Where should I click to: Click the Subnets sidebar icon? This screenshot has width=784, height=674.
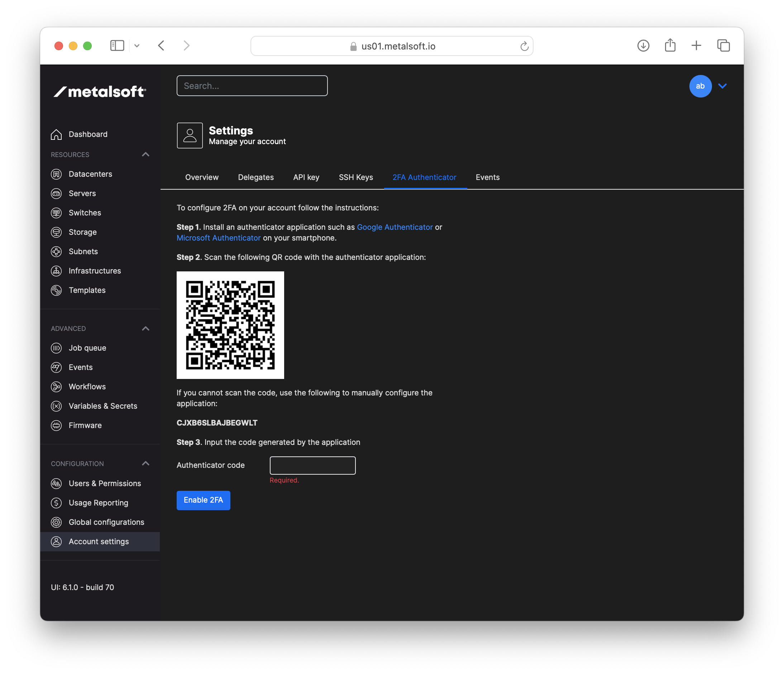pyautogui.click(x=56, y=251)
